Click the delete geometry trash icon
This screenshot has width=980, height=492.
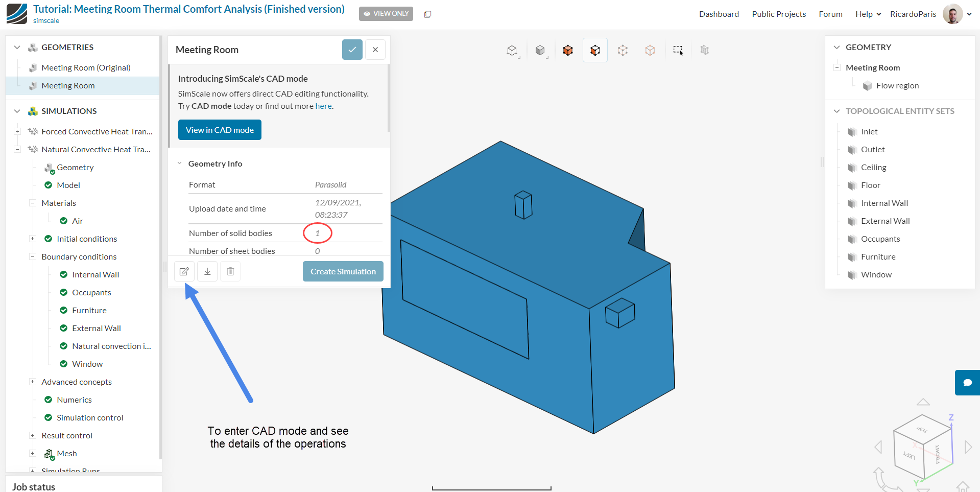[x=230, y=271]
